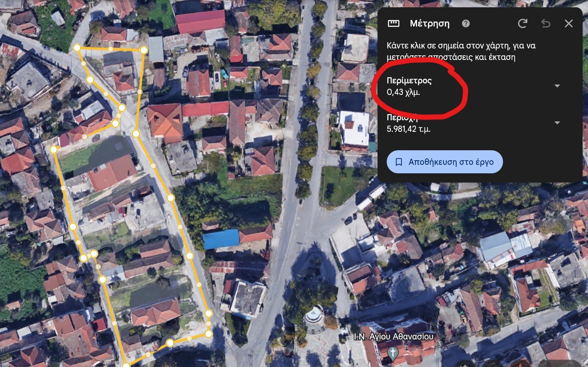Select the polygon's top-left corner vertex
Image resolution: width=588 pixels, height=367 pixels.
[77, 48]
